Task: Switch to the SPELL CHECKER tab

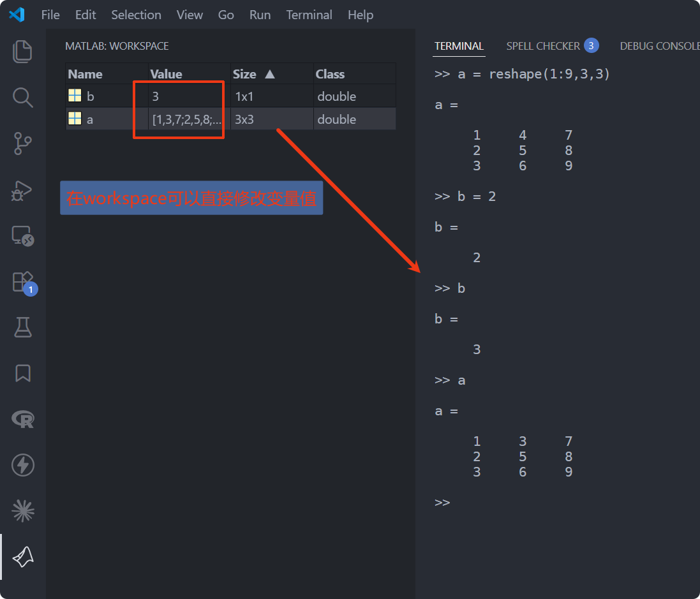Action: [552, 46]
